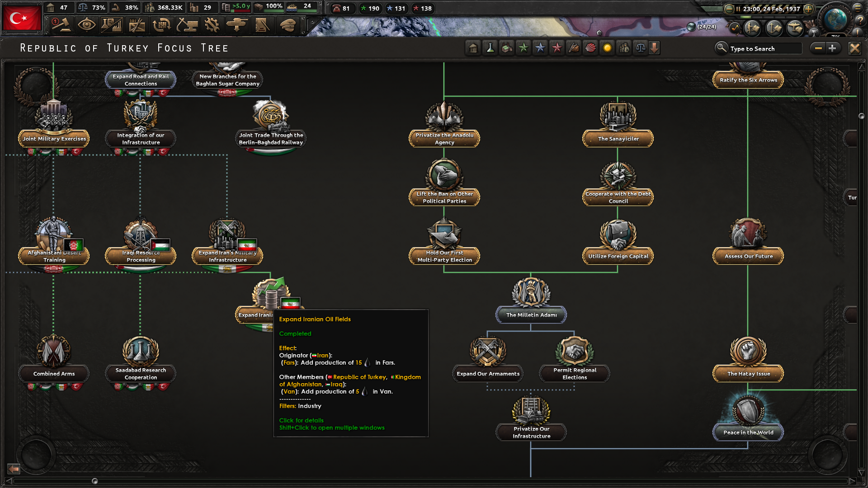Click the bottom-left back arrow button
The width and height of the screenshot is (868, 488).
click(14, 469)
